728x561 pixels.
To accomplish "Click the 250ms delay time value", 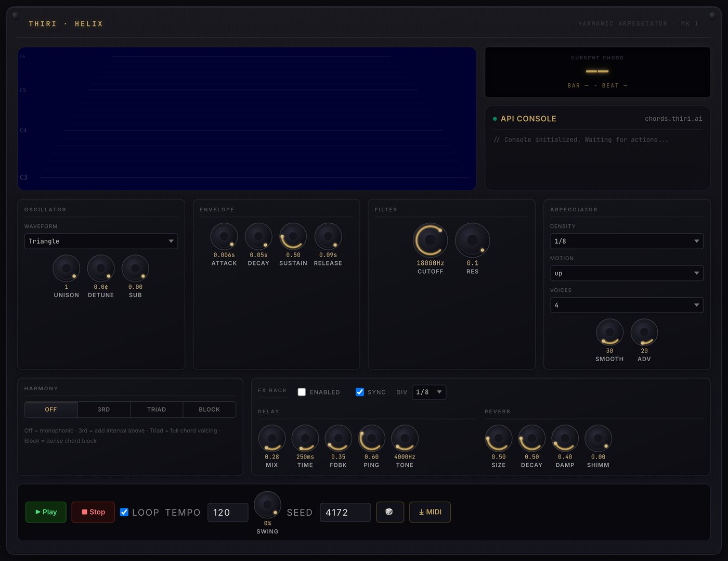I will (305, 457).
